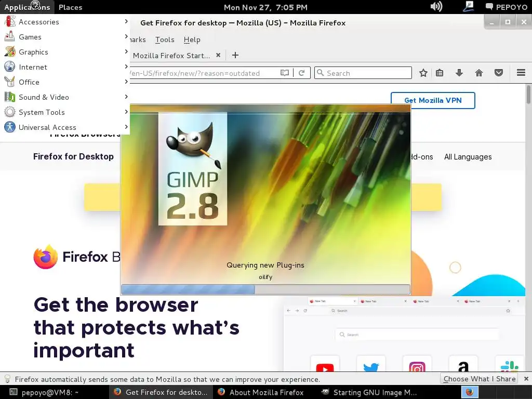
Task: Click the Office supplies icon
Action: point(10,82)
